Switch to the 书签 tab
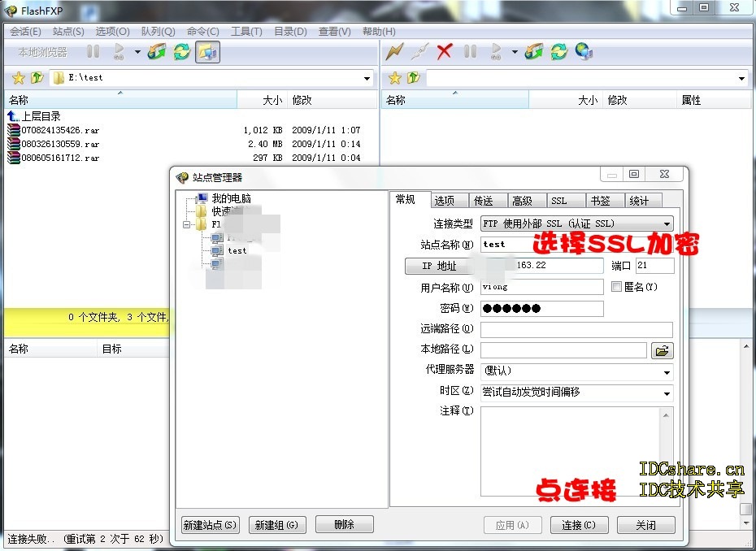 (605, 201)
